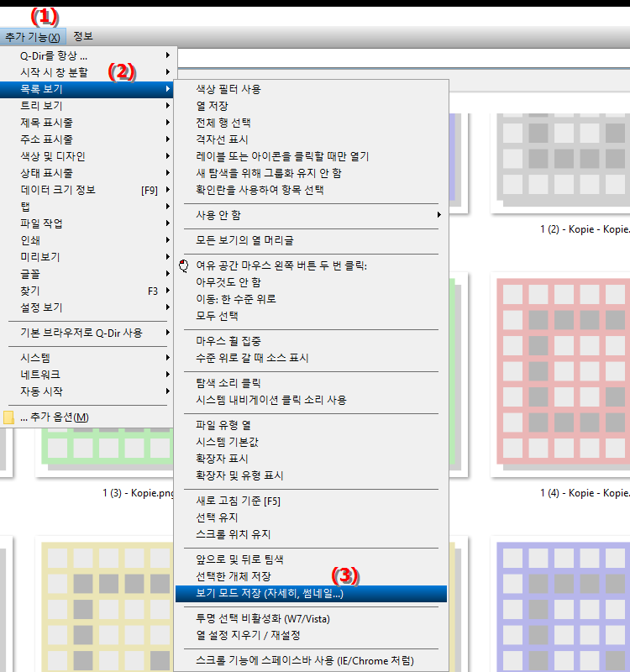630x672 pixels.
Task: Toggle 마우스 휠 집중 option
Action: pyautogui.click(x=311, y=341)
